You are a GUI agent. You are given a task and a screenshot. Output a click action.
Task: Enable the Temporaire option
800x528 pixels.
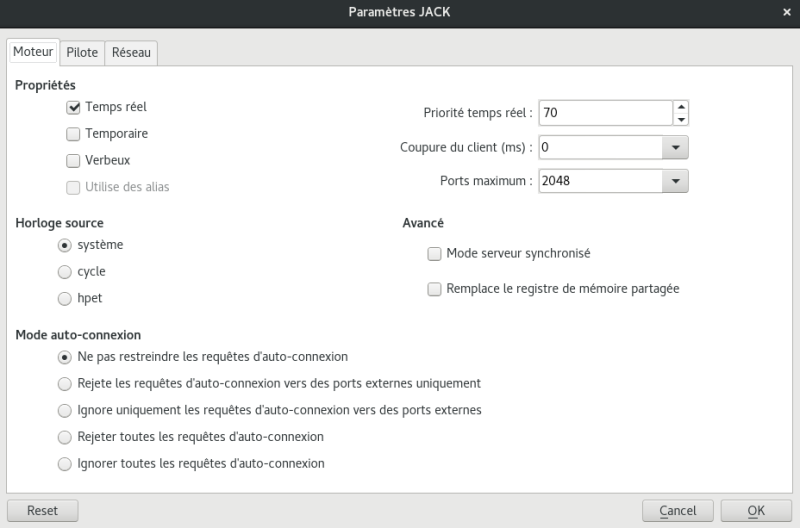click(73, 133)
